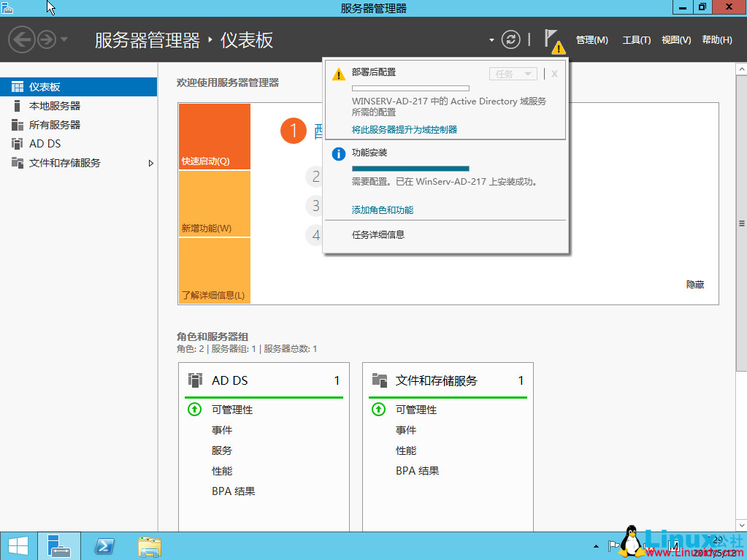This screenshot has width=747, height=560.
Task: Open the breadcrumb dropdown beside 仪表板
Action: (x=492, y=40)
